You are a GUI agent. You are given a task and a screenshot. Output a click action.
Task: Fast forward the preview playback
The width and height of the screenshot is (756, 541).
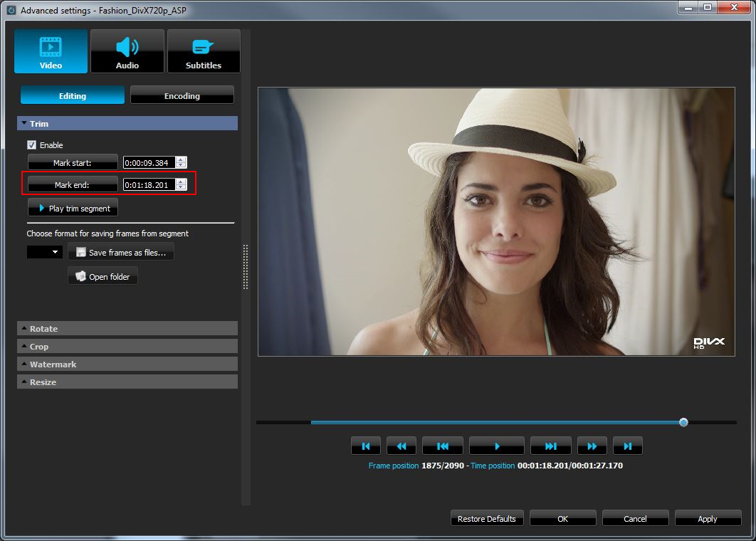pos(592,445)
